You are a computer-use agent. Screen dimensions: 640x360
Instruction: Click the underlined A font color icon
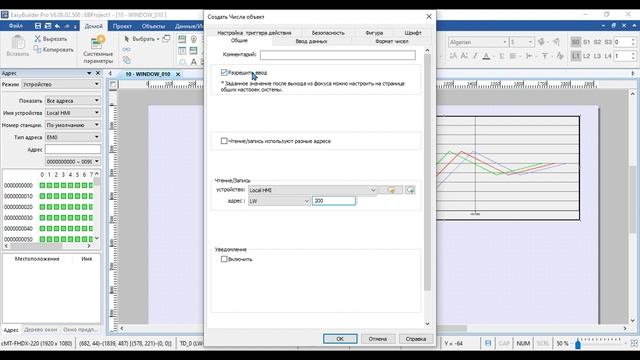coord(486,56)
